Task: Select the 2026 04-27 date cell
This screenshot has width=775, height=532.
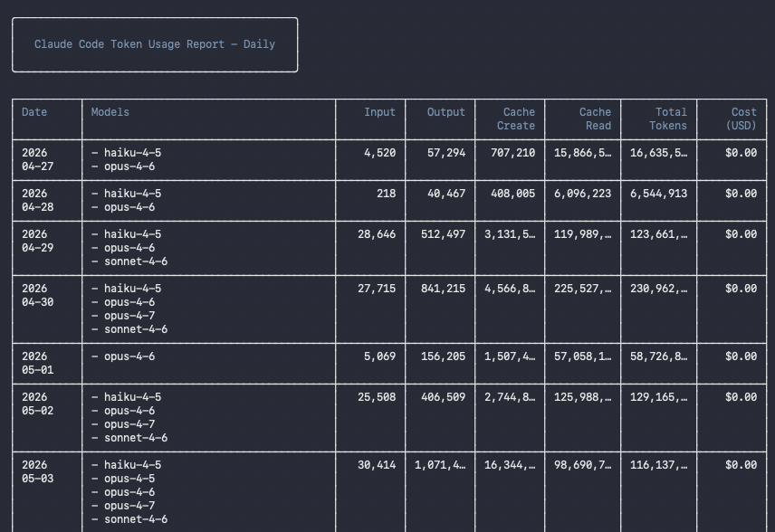Action: pyautogui.click(x=37, y=159)
